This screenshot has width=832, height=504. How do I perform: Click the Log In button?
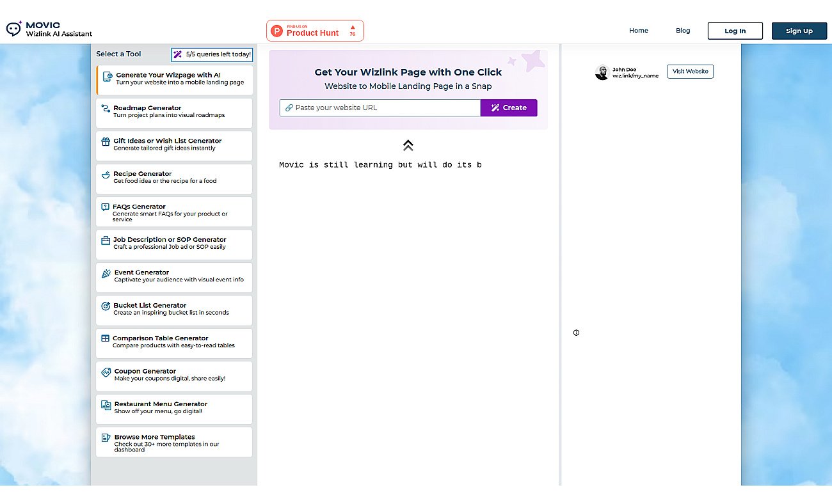735,31
